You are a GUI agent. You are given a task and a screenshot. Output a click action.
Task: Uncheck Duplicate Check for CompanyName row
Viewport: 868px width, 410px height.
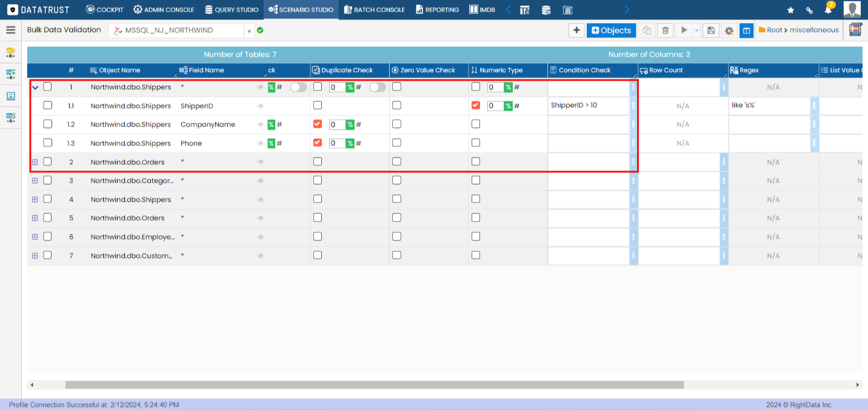click(318, 124)
